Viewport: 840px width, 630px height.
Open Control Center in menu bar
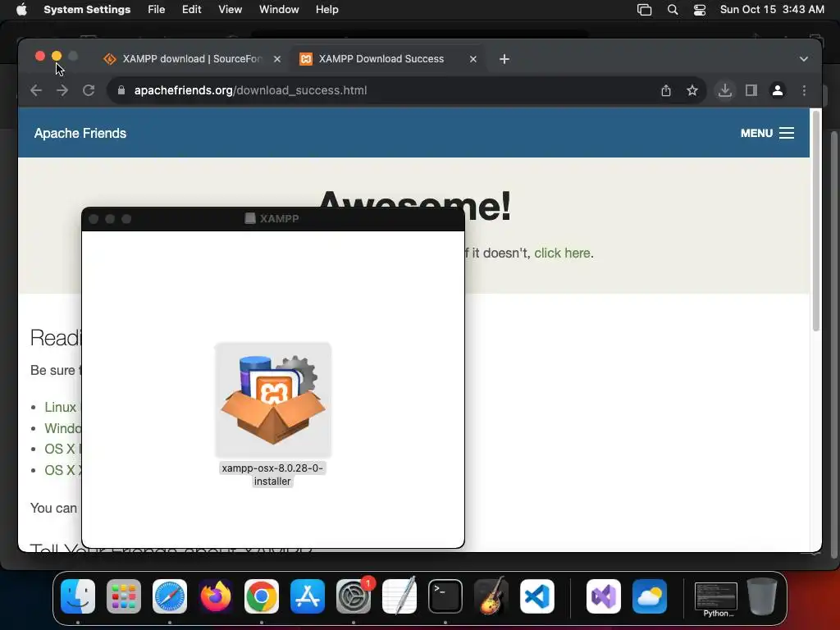pos(699,10)
